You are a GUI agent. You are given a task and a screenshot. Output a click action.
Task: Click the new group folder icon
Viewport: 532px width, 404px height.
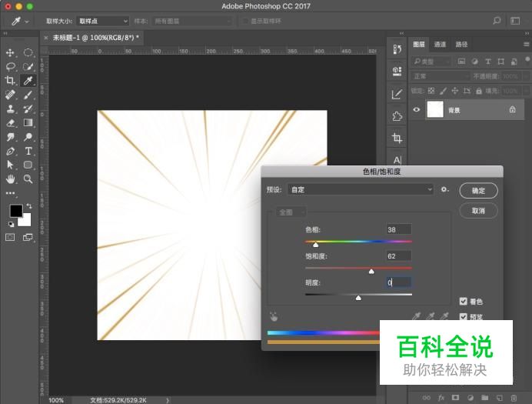click(485, 398)
